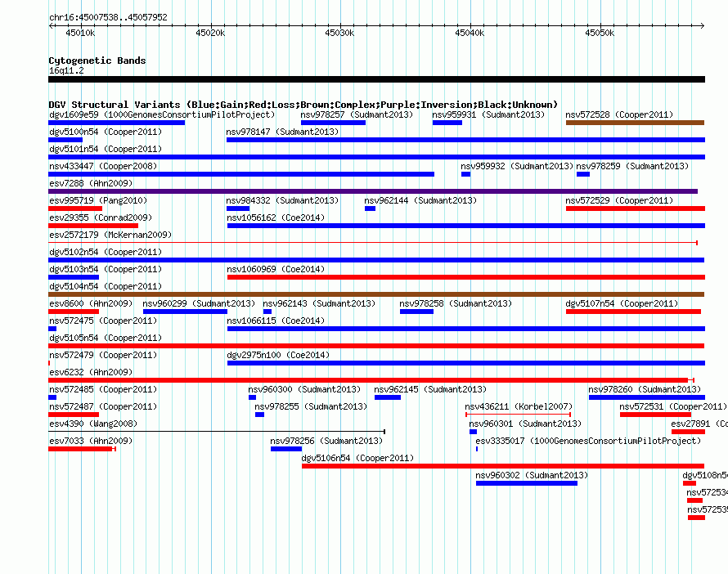This screenshot has height=574, width=728.
Task: Click nsv960301 (Sudmant2013) label
Action: [x=525, y=424]
